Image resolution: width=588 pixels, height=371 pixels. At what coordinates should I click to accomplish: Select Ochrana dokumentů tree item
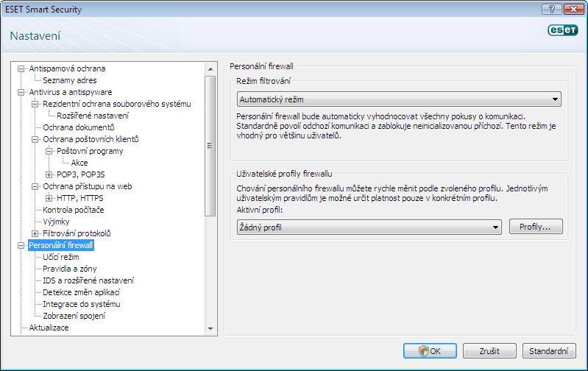tap(78, 127)
